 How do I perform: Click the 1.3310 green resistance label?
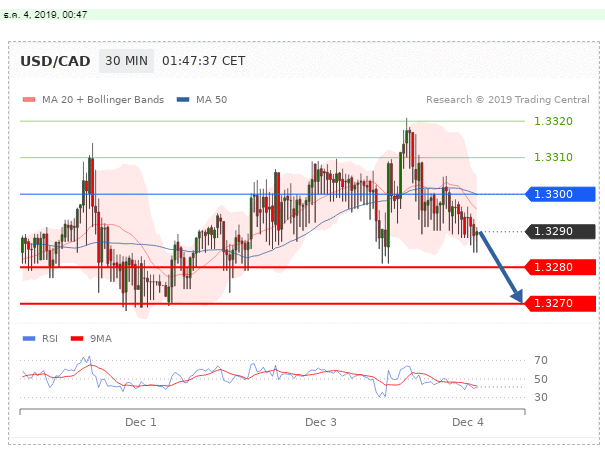click(553, 157)
